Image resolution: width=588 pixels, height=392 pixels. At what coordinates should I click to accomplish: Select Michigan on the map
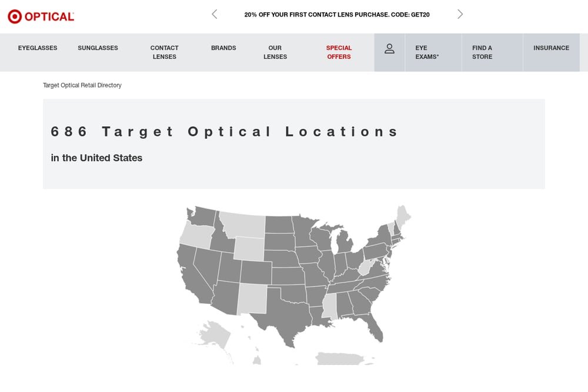(346, 243)
